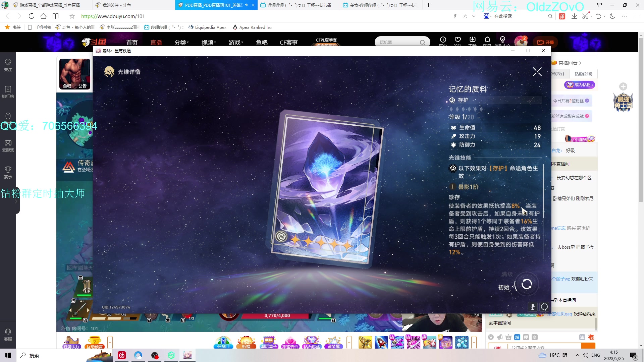Image resolution: width=644 pixels, height=362 pixels.
Task: Open a new browser tab with plus
Action: click(x=428, y=5)
